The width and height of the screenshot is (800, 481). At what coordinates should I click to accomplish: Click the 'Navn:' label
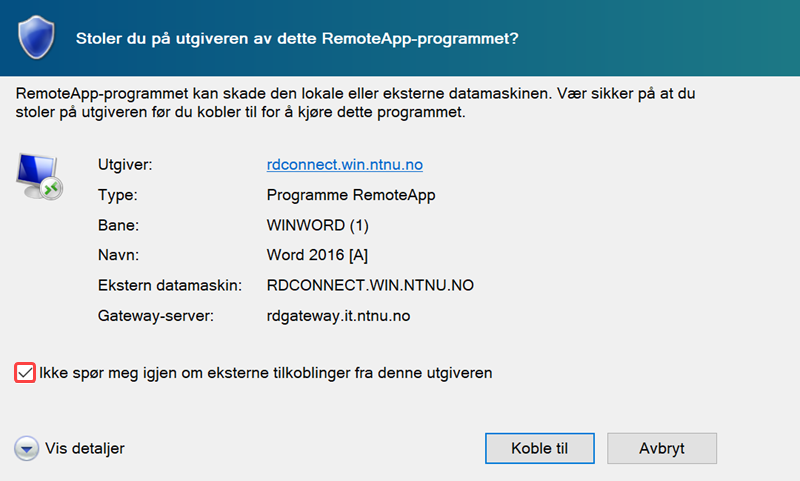pyautogui.click(x=118, y=255)
